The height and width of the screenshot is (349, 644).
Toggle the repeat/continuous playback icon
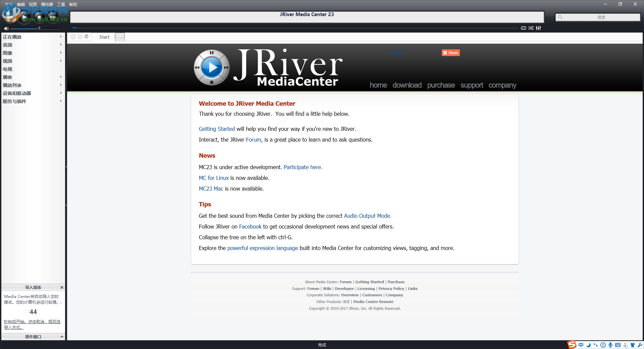pos(523,28)
